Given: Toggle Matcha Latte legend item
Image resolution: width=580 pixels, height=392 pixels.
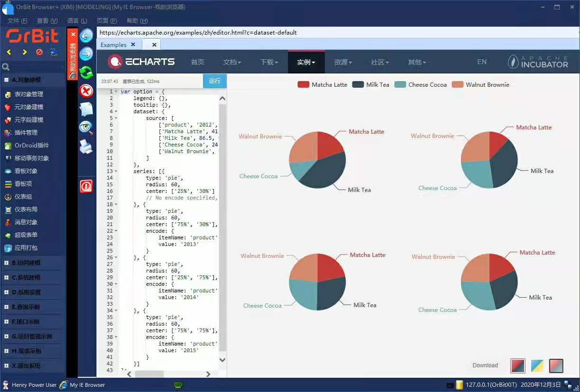Looking at the screenshot, I should pyautogui.click(x=322, y=85).
